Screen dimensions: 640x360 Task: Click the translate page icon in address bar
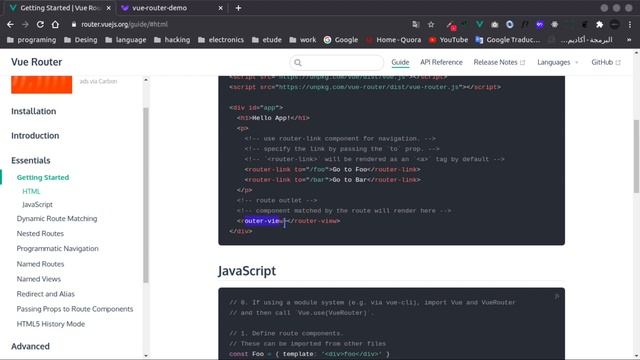pyautogui.click(x=416, y=24)
